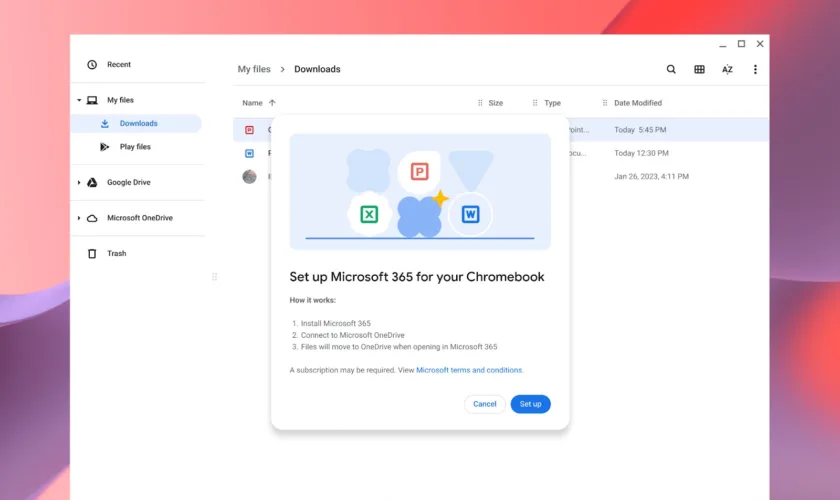Go to My files breadcrumb
This screenshot has height=500, width=840.
pos(254,69)
